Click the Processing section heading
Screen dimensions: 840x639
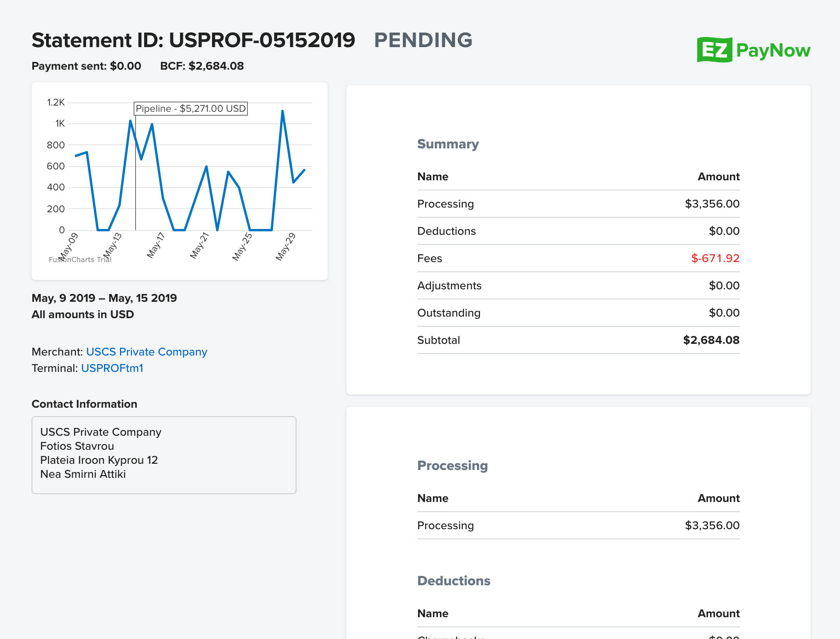coord(453,466)
